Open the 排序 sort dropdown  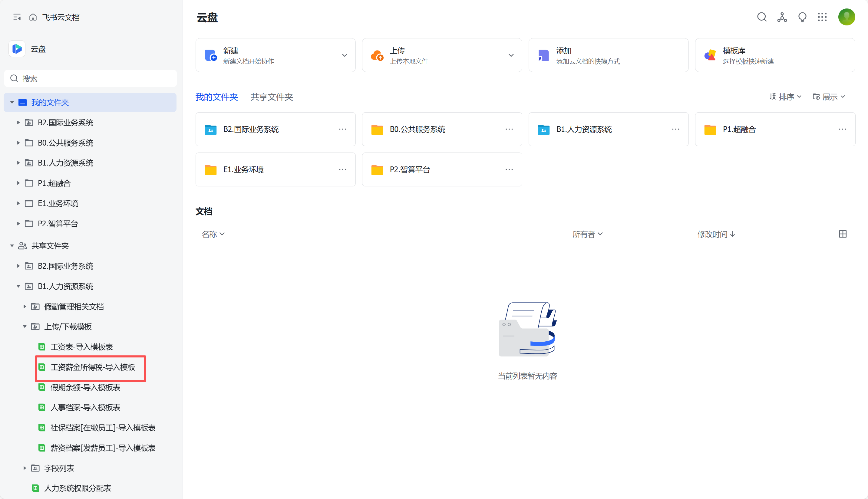tap(785, 97)
